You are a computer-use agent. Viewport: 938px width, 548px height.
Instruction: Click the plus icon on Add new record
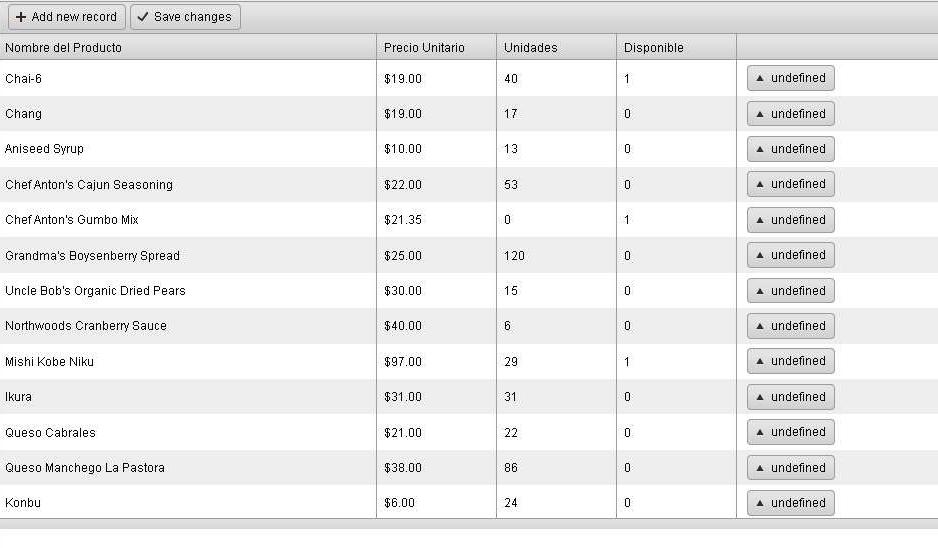(x=21, y=17)
